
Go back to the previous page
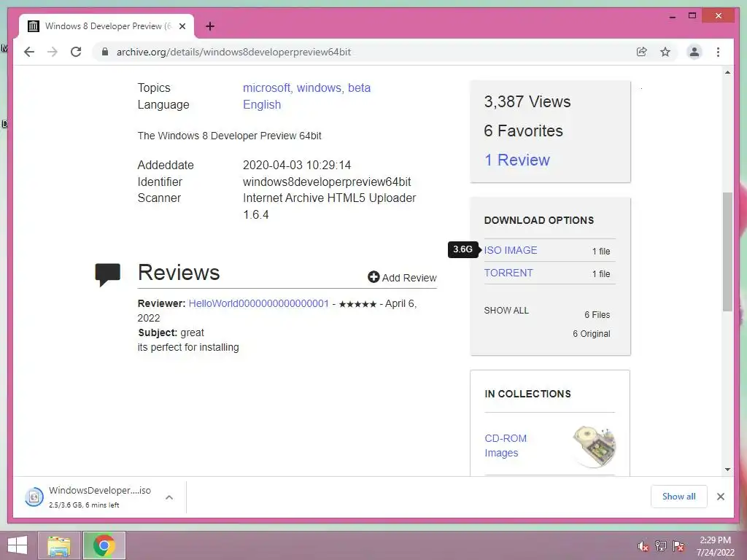coord(29,52)
